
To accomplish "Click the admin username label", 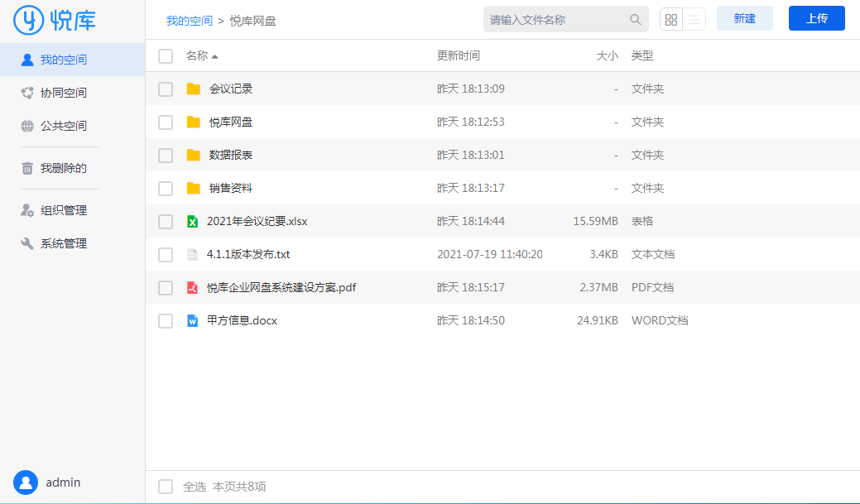I will 63,482.
